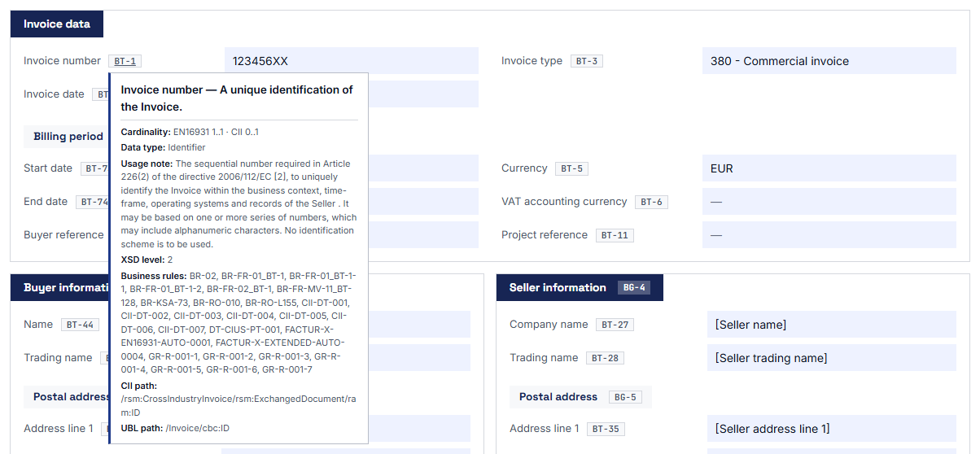Image resolution: width=980 pixels, height=454 pixels.
Task: Click the 'CII path:' label in tooltip
Action: pos(139,386)
